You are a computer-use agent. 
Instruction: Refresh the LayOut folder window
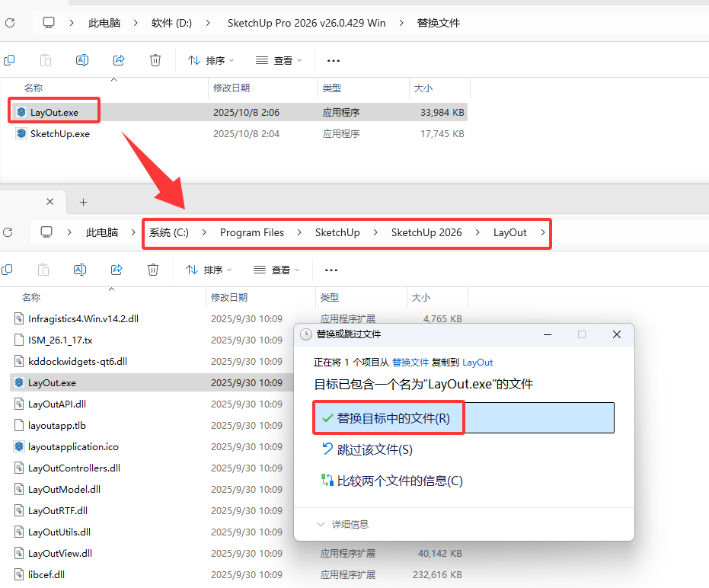(x=9, y=232)
